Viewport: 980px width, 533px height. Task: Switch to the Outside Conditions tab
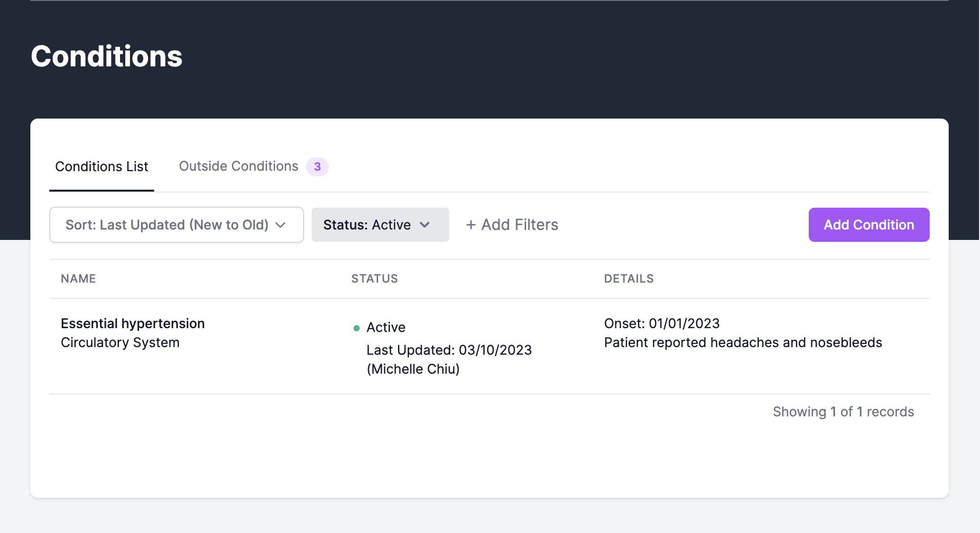pos(238,166)
